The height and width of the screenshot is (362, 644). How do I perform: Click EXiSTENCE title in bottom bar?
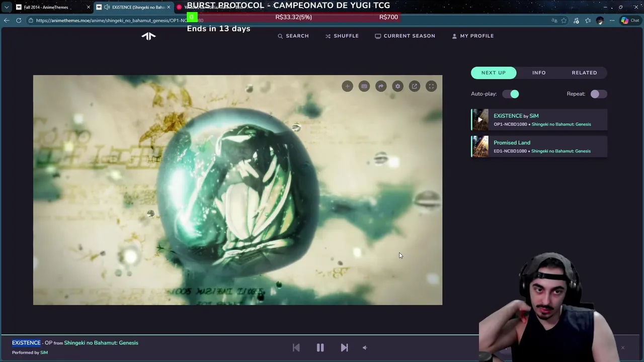[x=26, y=343]
